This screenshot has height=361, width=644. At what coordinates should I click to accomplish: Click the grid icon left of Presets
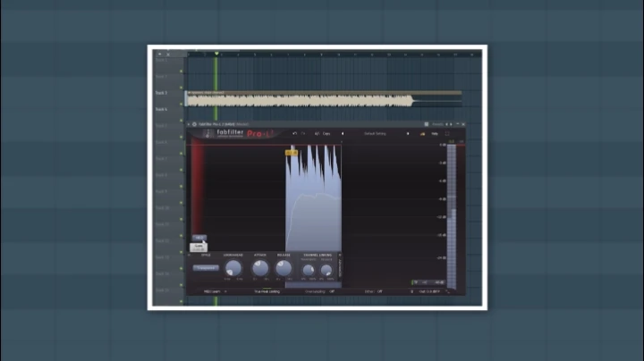(427, 124)
